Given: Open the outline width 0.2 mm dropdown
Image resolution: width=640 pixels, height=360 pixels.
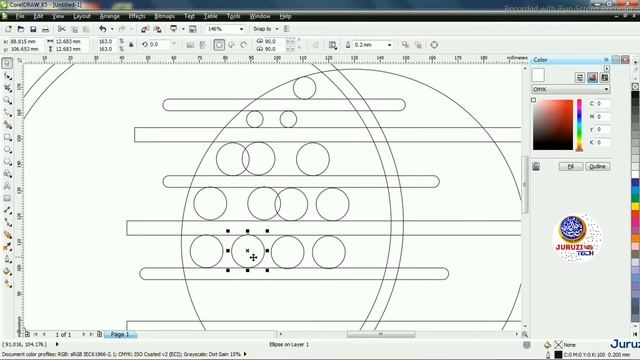Looking at the screenshot, I should pyautogui.click(x=389, y=45).
